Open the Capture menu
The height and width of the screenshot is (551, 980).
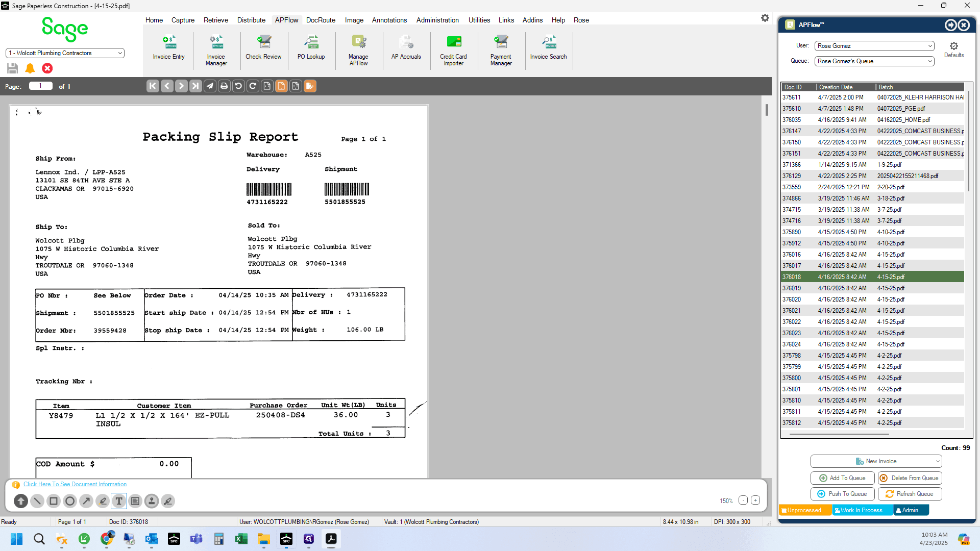pos(183,20)
